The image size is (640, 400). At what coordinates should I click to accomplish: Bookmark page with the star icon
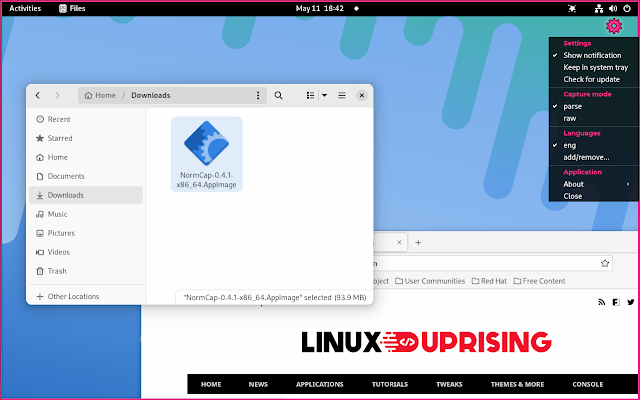click(605, 263)
